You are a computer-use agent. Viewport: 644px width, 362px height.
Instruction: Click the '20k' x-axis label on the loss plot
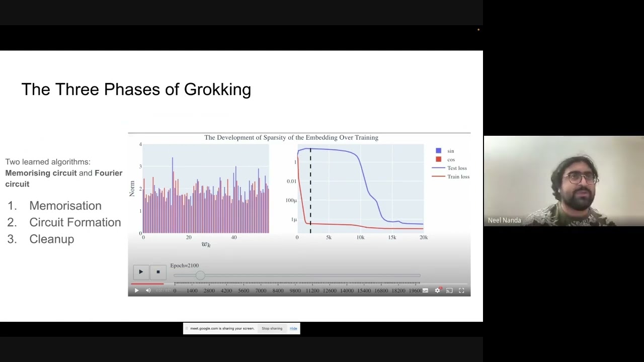424,237
